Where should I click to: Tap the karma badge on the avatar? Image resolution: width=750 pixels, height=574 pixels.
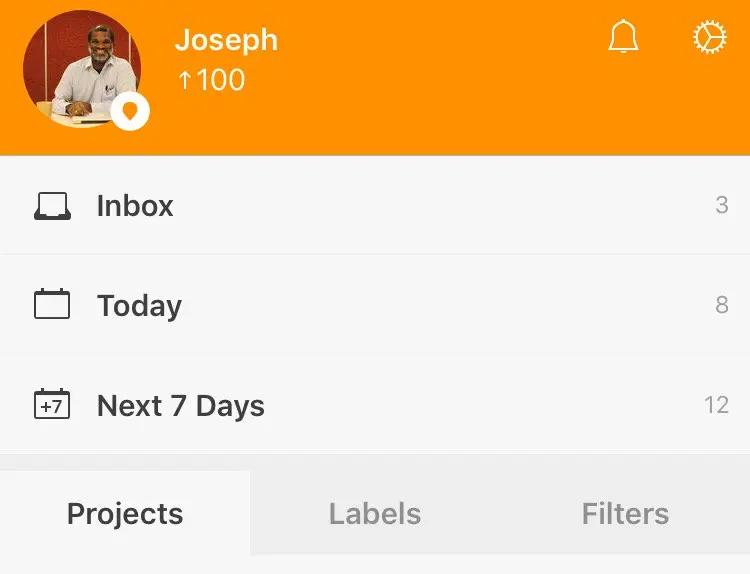(x=130, y=111)
